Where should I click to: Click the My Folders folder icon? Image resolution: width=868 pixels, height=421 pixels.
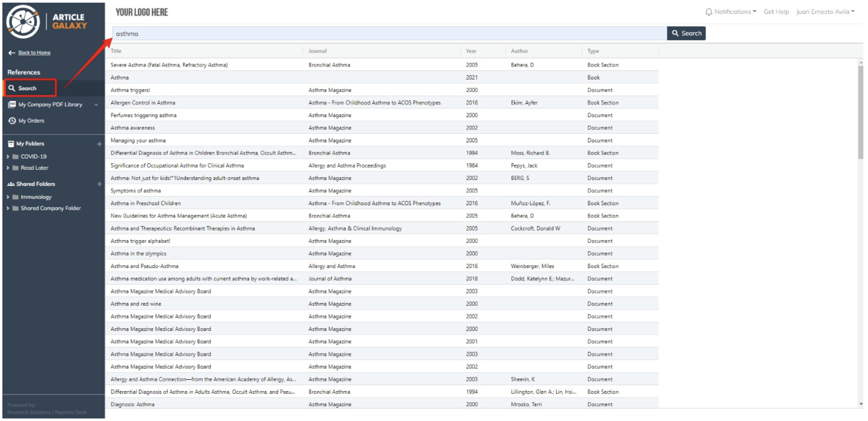point(11,143)
